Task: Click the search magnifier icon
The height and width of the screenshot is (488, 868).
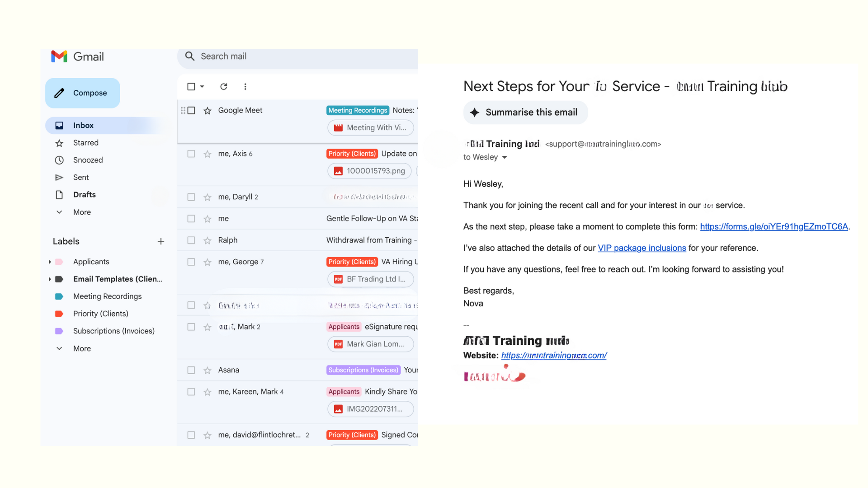Action: click(190, 56)
